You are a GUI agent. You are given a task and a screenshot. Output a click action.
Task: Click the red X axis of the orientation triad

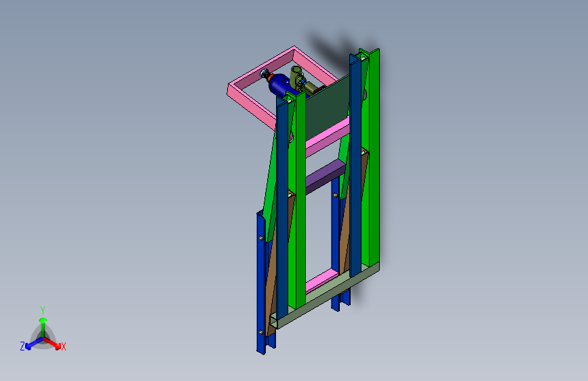[x=54, y=343]
